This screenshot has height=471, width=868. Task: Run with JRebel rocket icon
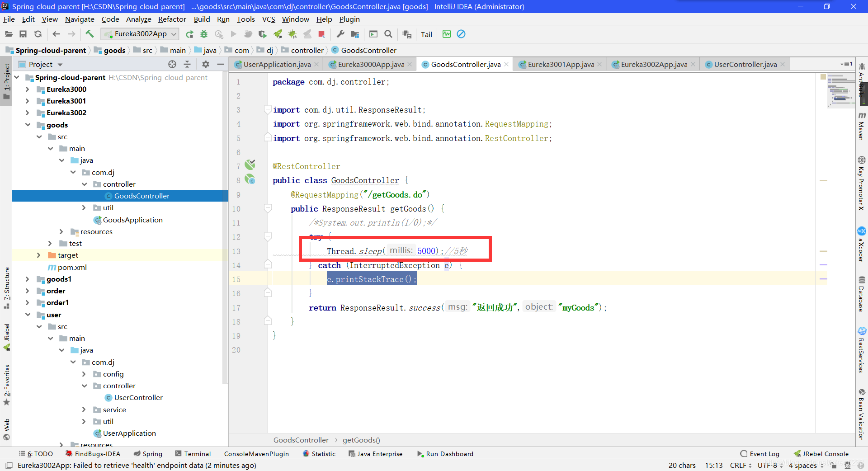coord(278,34)
